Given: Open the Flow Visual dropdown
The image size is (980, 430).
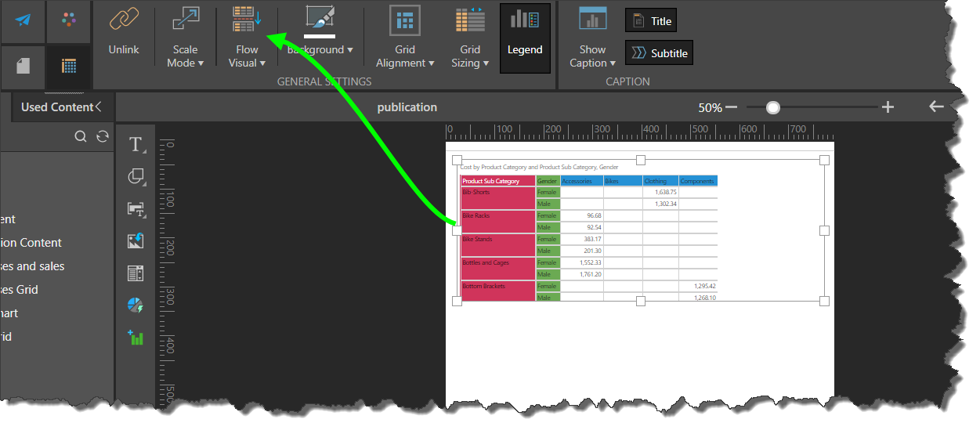Looking at the screenshot, I should click(248, 56).
